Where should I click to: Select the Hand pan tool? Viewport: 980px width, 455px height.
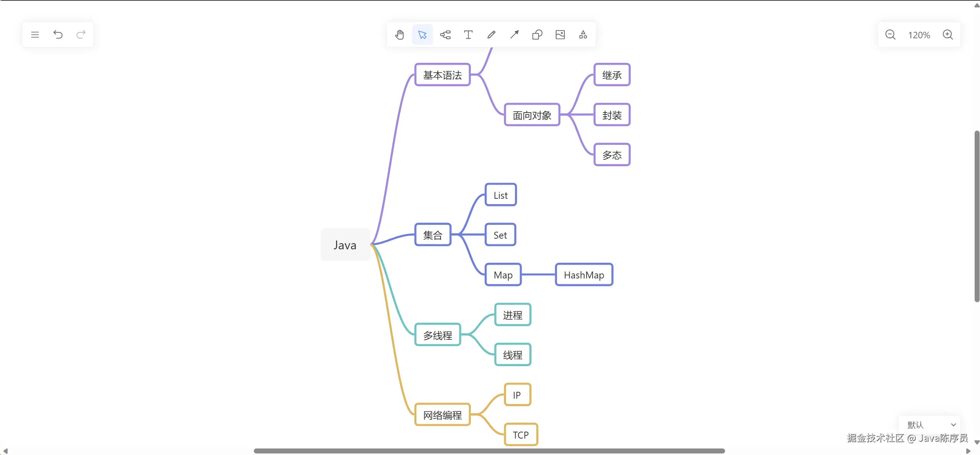coord(399,35)
